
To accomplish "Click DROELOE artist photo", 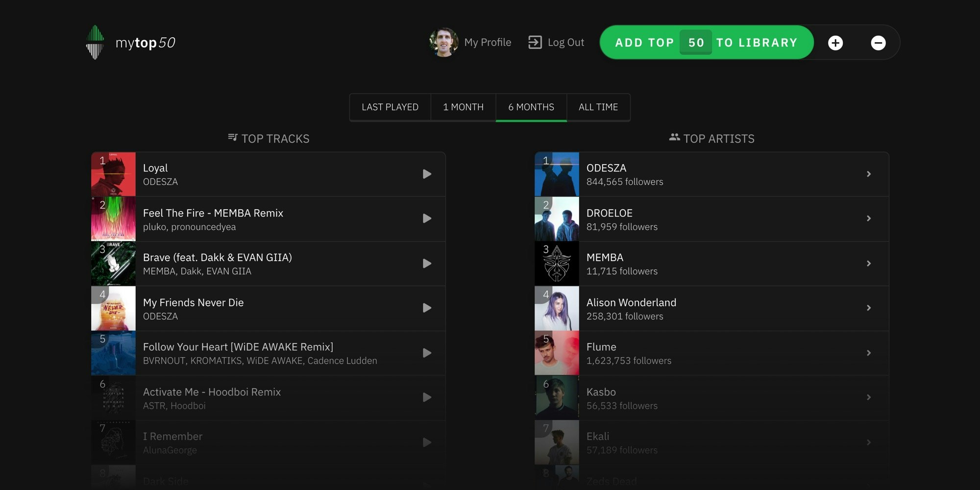I will click(x=557, y=219).
